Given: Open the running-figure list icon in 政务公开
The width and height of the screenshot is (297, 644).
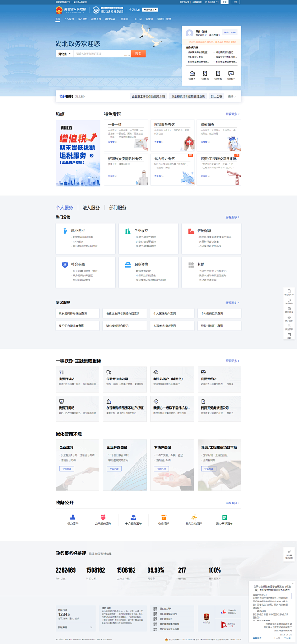Looking at the screenshot, I should coord(194,517).
